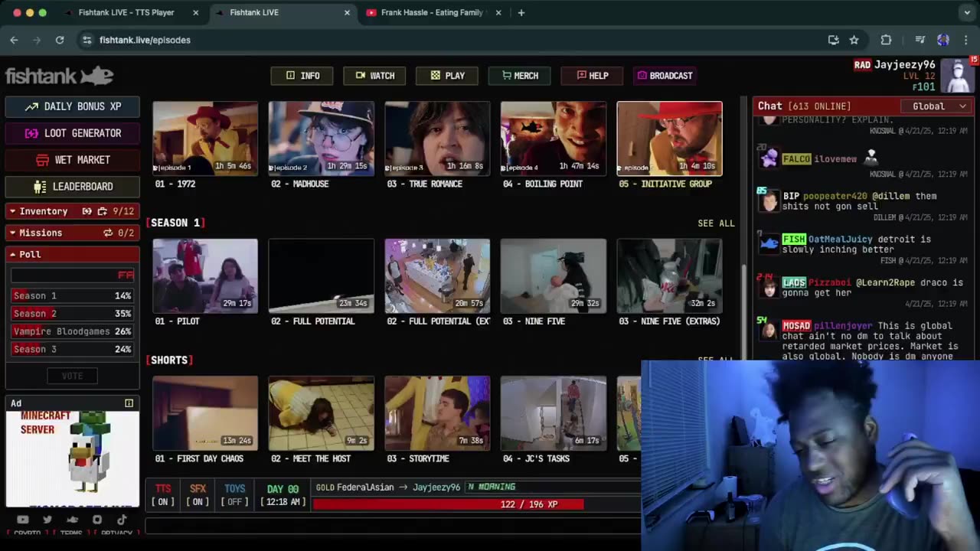
Task: Toggle SFX on/off
Action: pyautogui.click(x=198, y=495)
